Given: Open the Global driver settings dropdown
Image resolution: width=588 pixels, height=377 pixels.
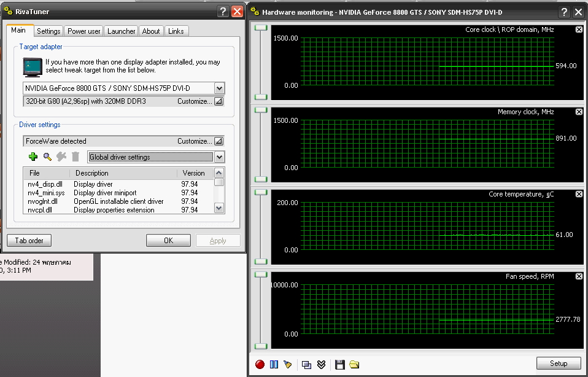Looking at the screenshot, I should pyautogui.click(x=219, y=157).
